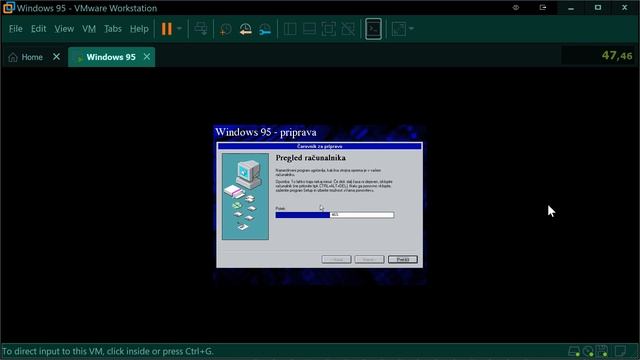The height and width of the screenshot is (360, 640).
Task: Click the Ctrl+G input hint status text
Action: tap(108, 351)
